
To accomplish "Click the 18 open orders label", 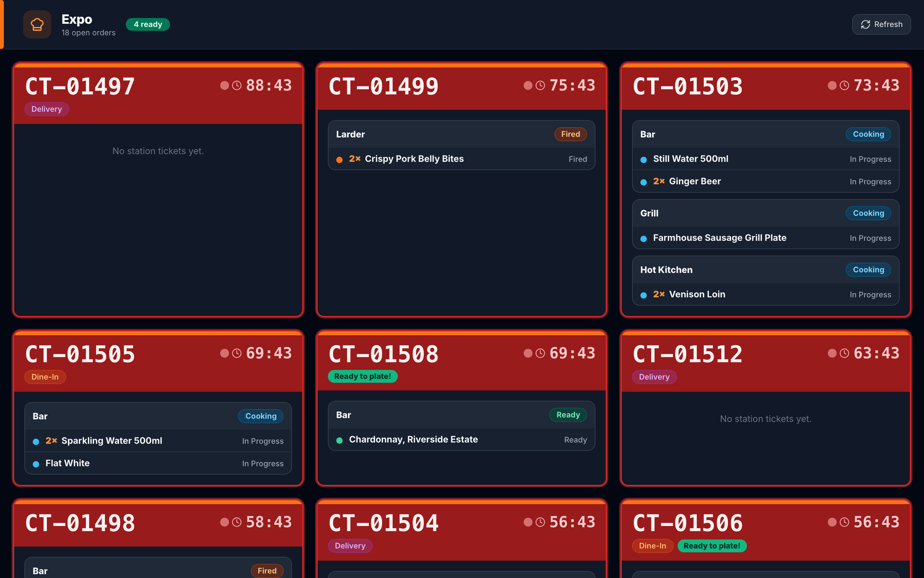I will point(89,33).
